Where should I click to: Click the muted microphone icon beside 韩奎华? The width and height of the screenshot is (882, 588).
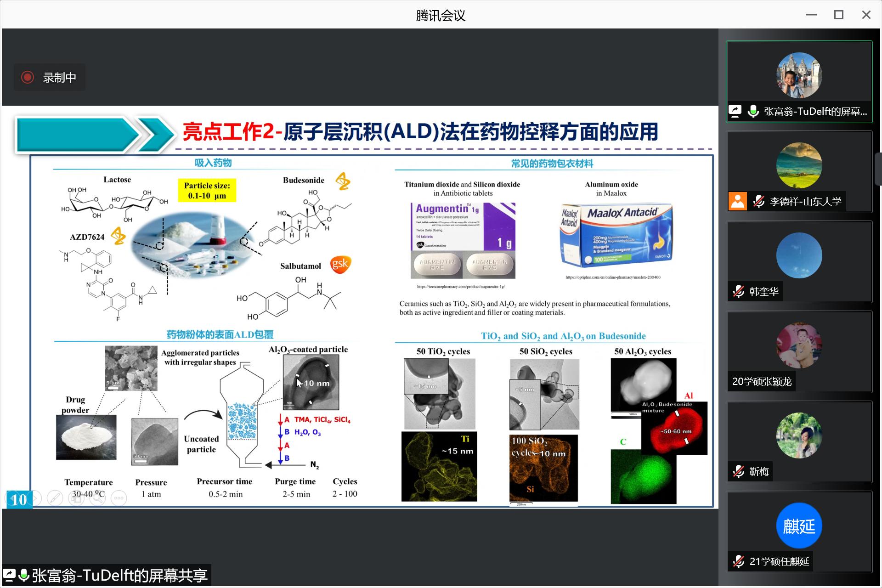739,291
